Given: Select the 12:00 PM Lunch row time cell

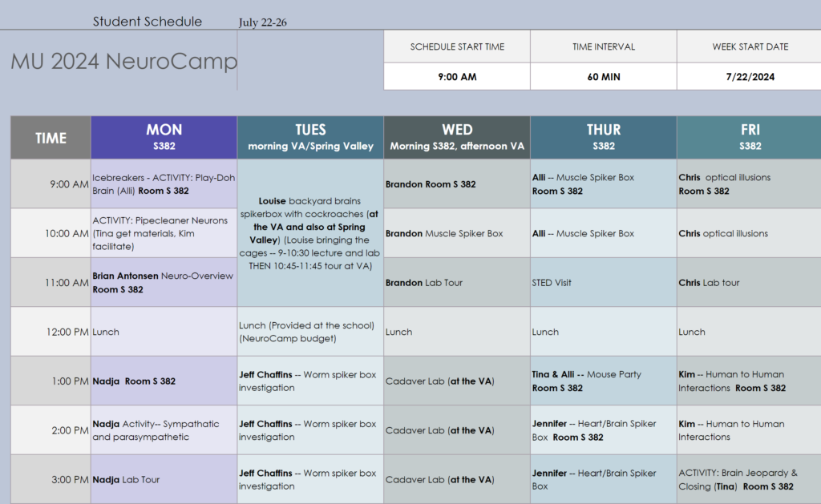Looking at the screenshot, I should click(x=50, y=331).
